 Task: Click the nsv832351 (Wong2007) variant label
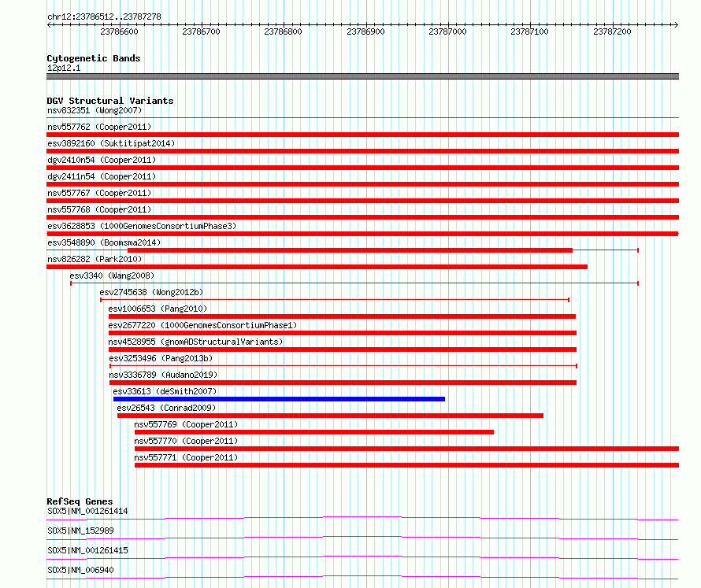(x=95, y=110)
